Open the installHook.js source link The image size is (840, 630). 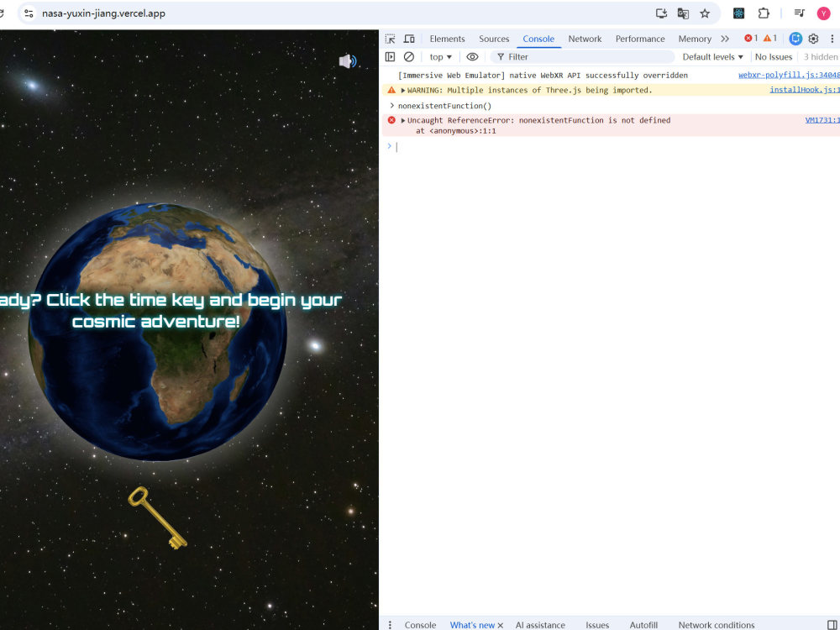pyautogui.click(x=804, y=90)
